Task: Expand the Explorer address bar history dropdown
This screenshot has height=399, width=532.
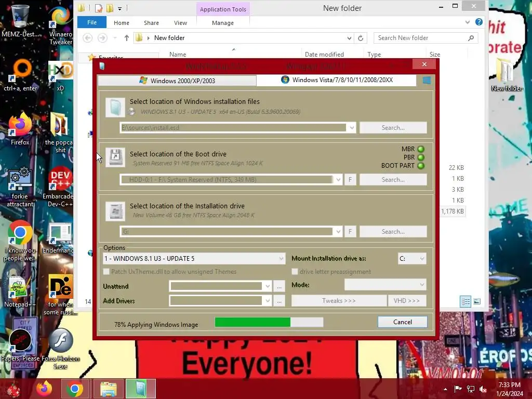Action: (x=349, y=38)
